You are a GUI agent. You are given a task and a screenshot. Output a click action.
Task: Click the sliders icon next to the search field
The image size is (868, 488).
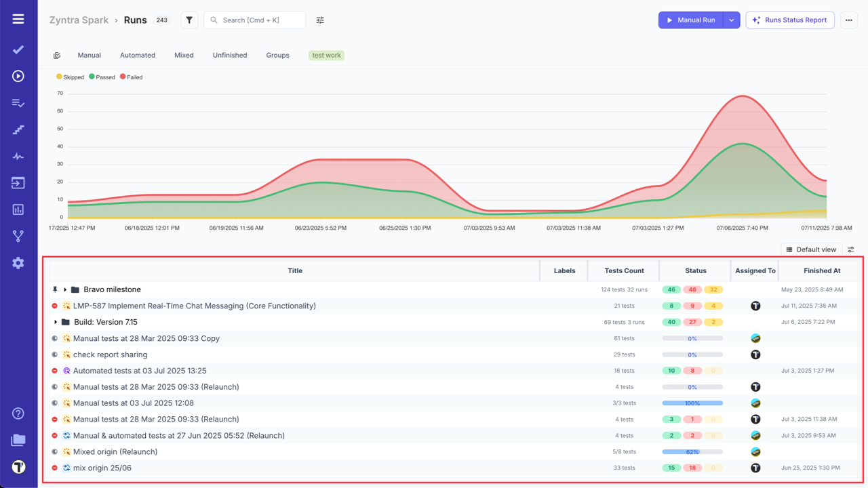[x=319, y=20]
